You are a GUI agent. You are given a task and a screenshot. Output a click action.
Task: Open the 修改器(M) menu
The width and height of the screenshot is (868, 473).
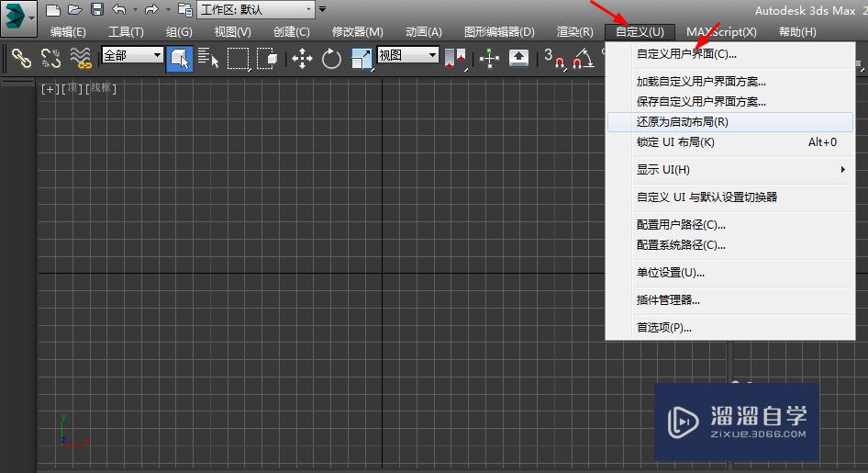(x=358, y=31)
